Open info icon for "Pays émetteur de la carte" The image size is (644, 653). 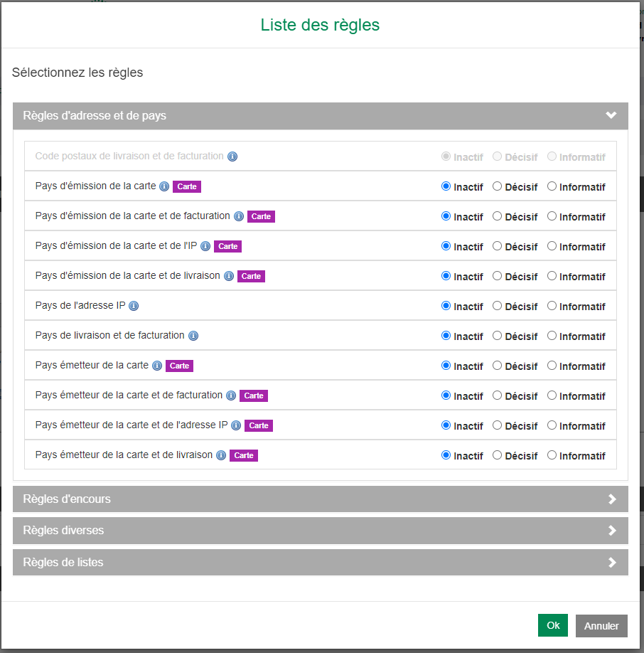click(x=157, y=366)
